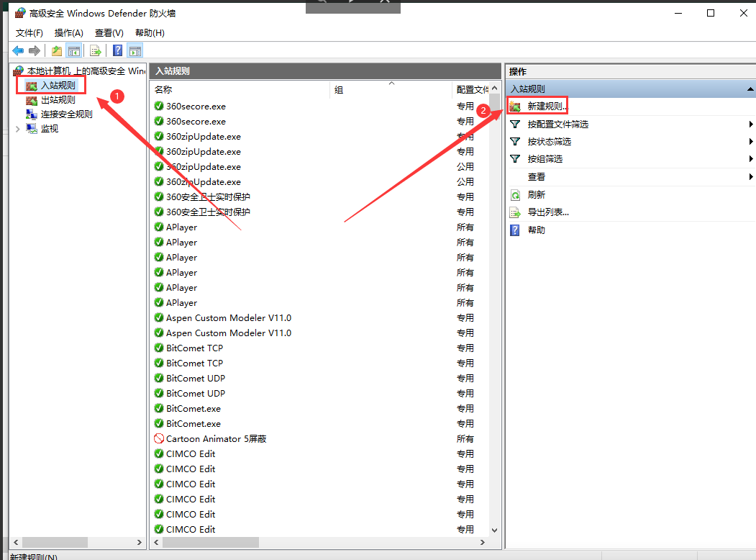Select root node 本地计算机上的高级安全
This screenshot has width=756, height=560.
tap(86, 71)
